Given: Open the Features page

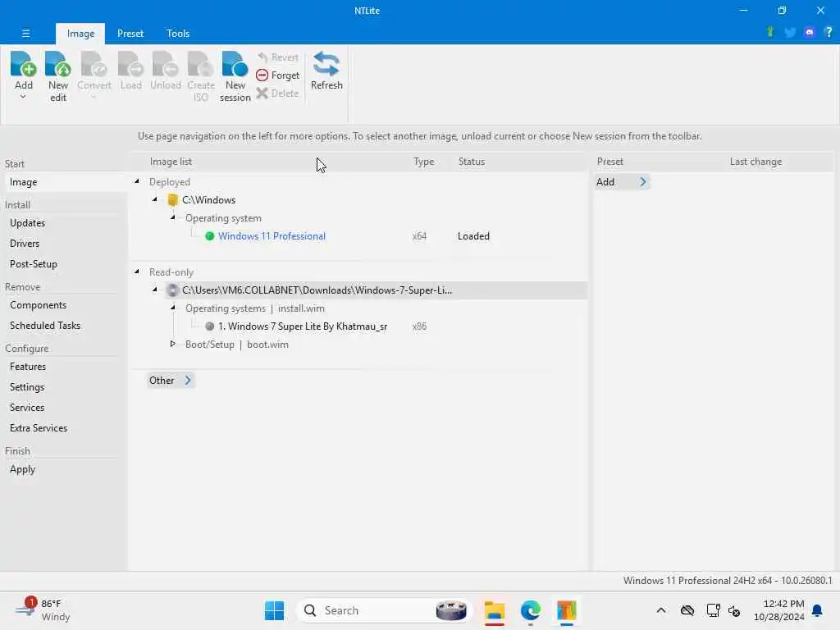Looking at the screenshot, I should tap(28, 367).
